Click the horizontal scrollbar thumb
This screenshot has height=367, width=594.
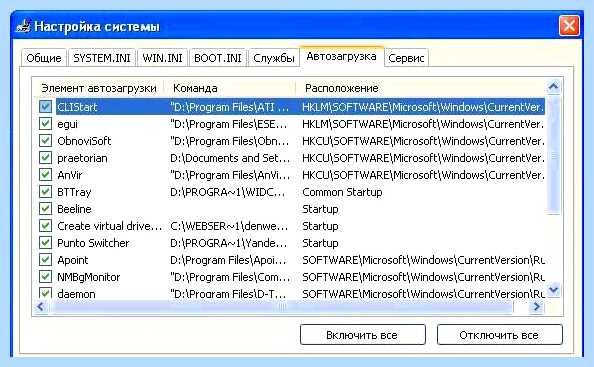pyautogui.click(x=281, y=306)
